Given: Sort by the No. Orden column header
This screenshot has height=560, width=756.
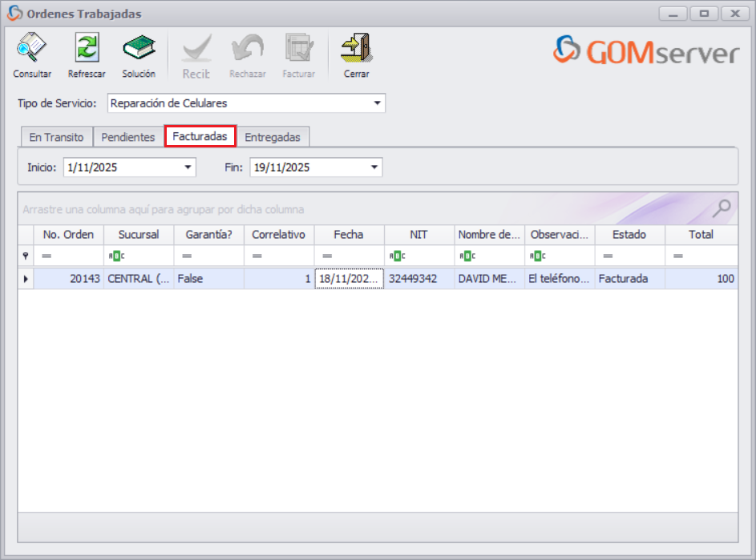Looking at the screenshot, I should [x=67, y=235].
